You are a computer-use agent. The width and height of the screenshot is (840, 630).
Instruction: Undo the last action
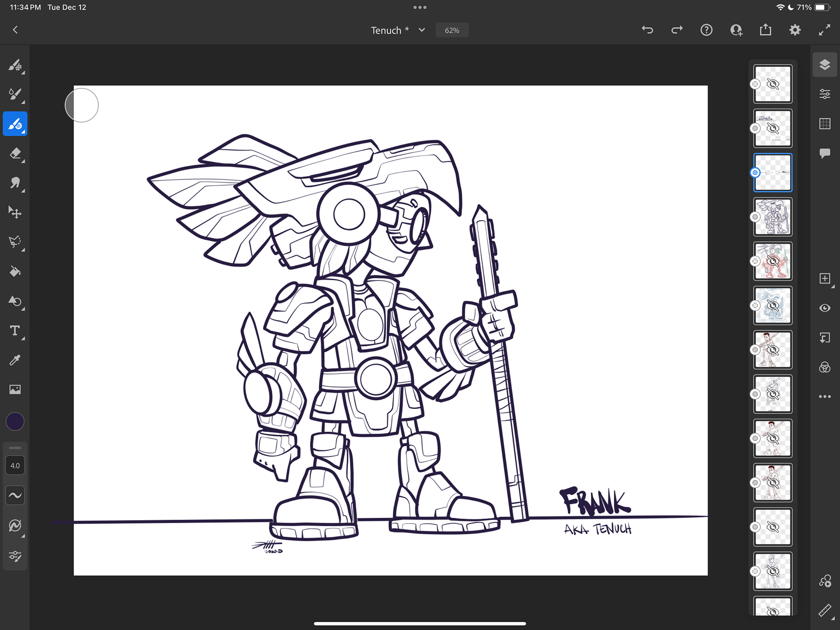point(647,30)
